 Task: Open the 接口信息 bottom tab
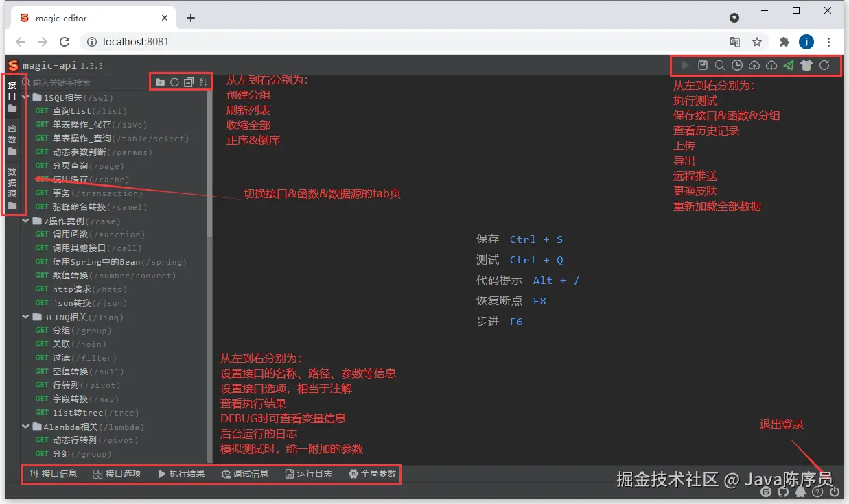(54, 474)
